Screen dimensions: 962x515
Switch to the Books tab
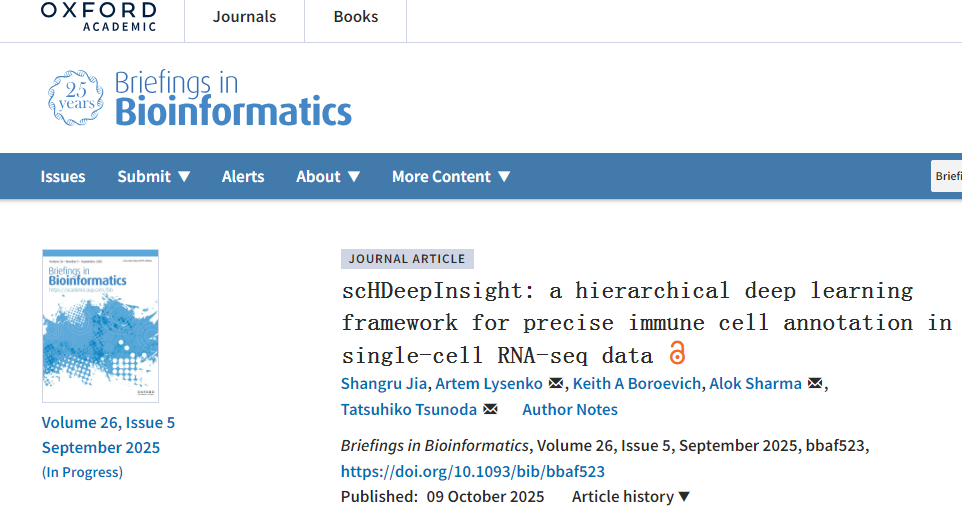coord(356,17)
